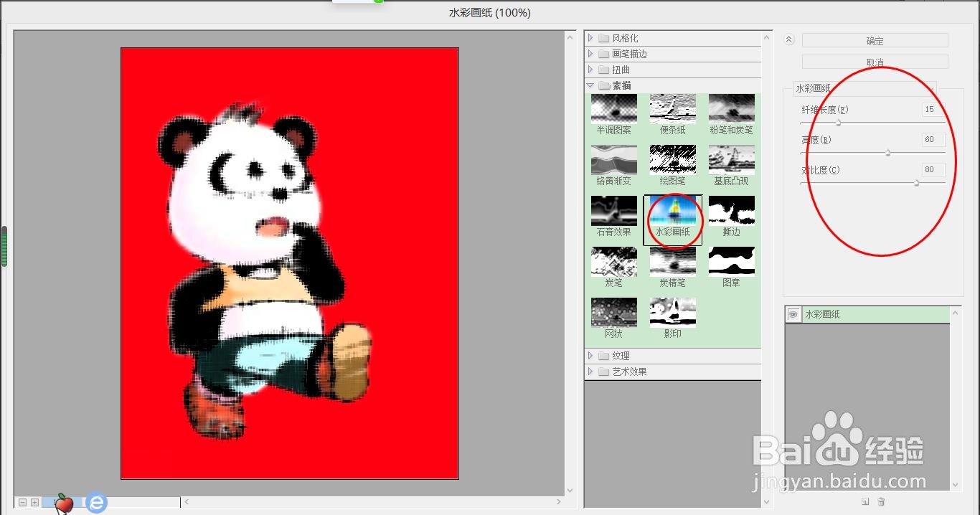Click the 确定 button

[x=875, y=41]
